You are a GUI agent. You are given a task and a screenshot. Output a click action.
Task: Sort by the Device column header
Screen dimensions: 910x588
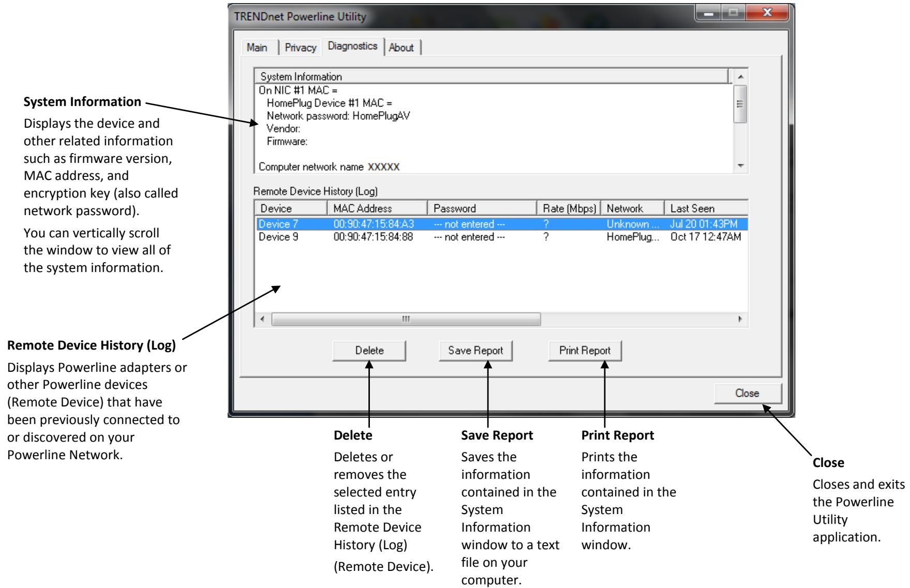coord(291,208)
